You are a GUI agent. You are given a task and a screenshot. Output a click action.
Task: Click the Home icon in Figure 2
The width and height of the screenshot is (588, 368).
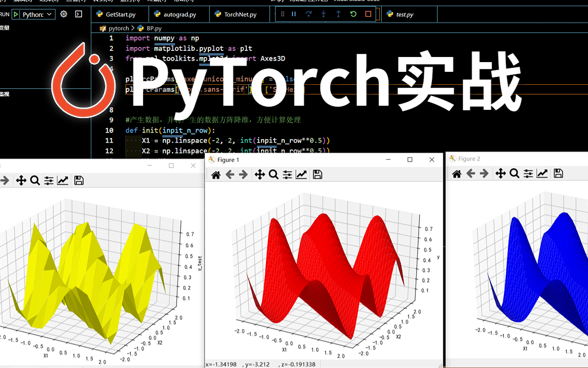pyautogui.click(x=457, y=173)
